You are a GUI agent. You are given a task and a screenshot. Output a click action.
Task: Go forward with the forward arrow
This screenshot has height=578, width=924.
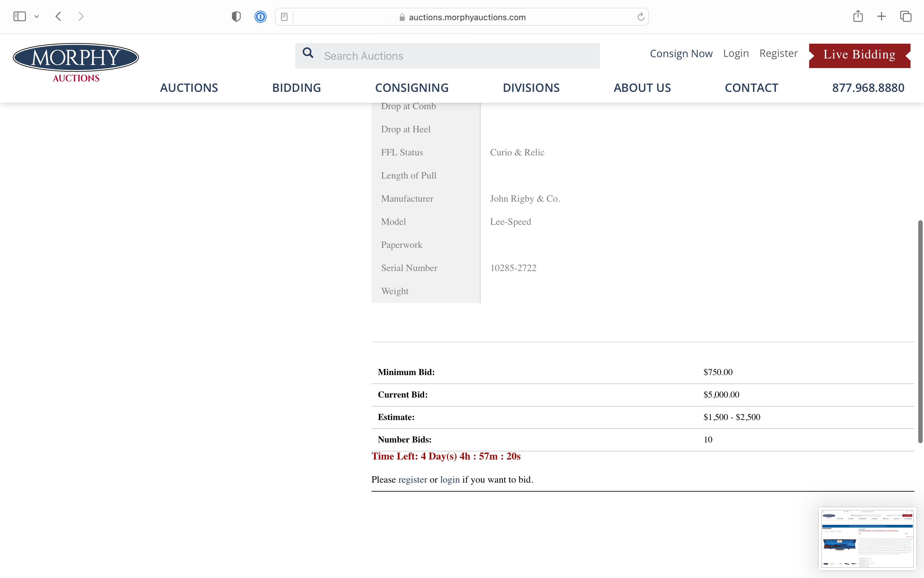[81, 16]
